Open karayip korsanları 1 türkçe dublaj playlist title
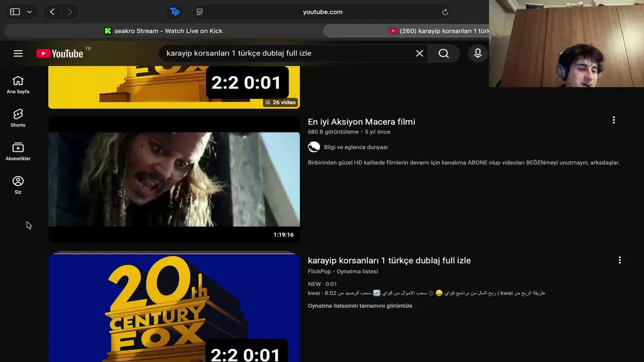The width and height of the screenshot is (644, 362). [389, 260]
